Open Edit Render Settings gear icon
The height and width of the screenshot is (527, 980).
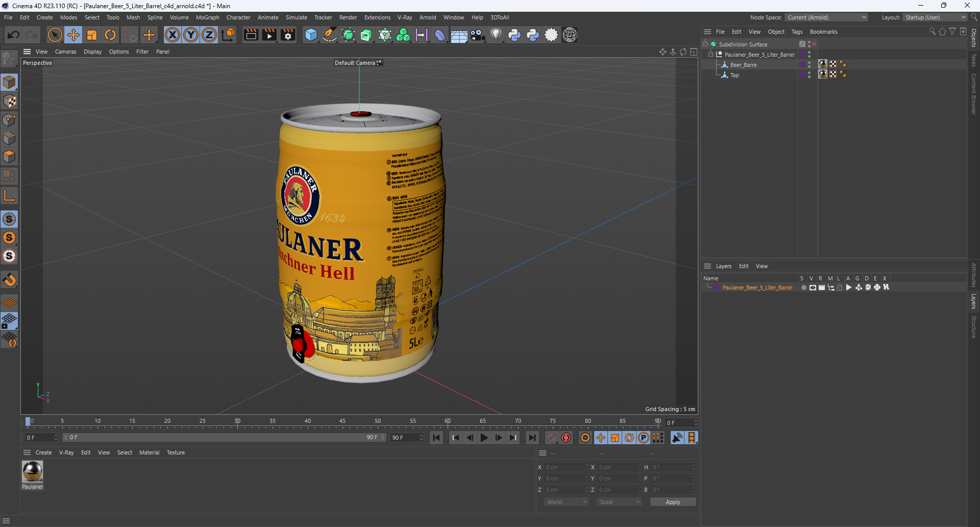pyautogui.click(x=288, y=35)
